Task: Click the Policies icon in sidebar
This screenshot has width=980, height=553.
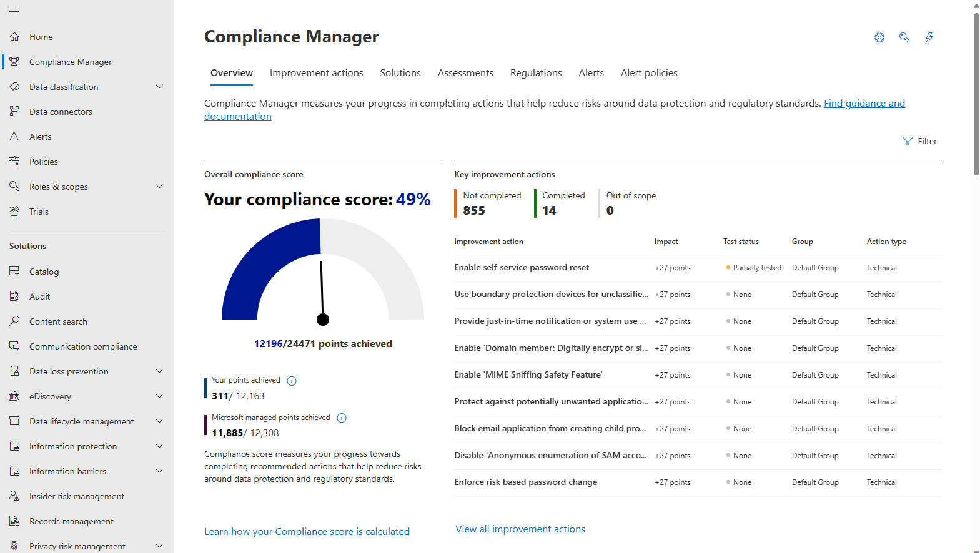Action: 14,161
